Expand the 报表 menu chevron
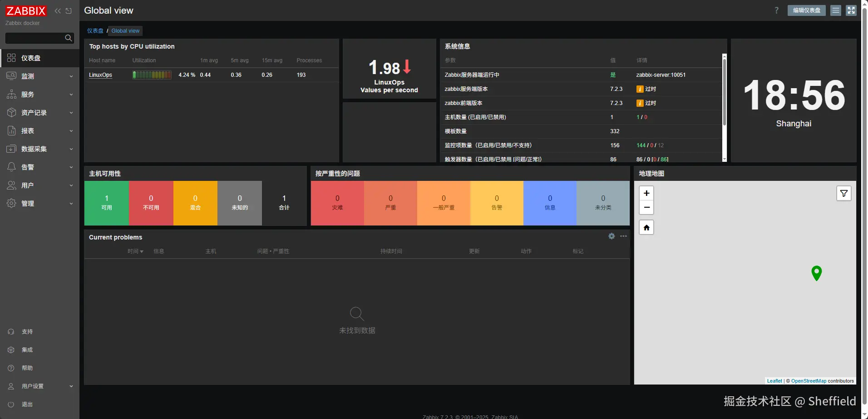Image resolution: width=868 pixels, height=419 pixels. 71,131
